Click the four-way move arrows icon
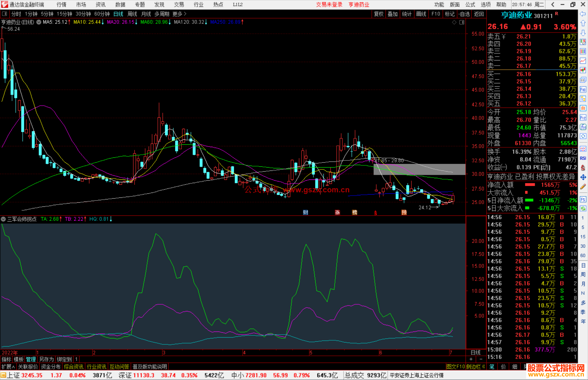 coord(583,177)
